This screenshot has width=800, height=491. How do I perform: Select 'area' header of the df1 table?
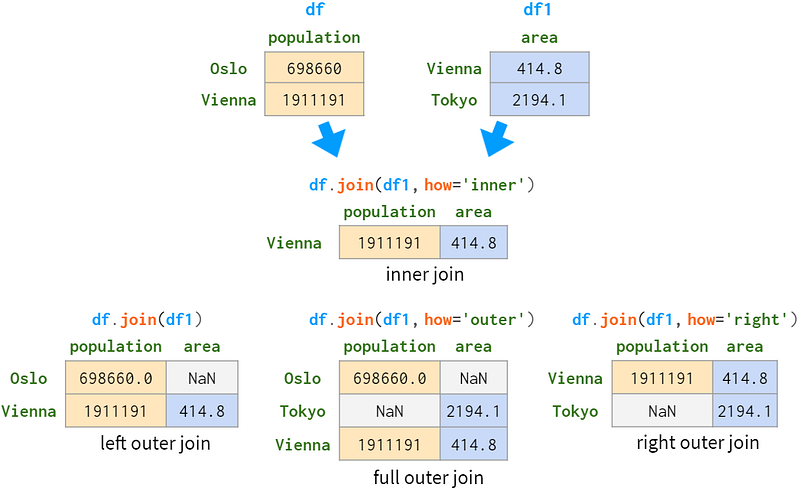tap(539, 38)
